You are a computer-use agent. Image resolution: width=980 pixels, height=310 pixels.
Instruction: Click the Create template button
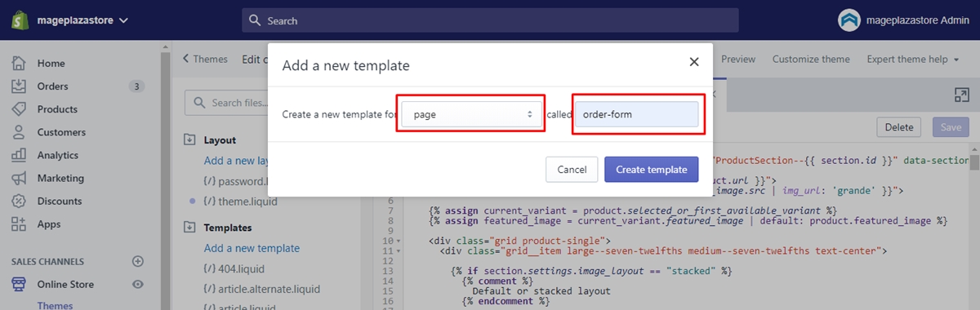pyautogui.click(x=652, y=170)
